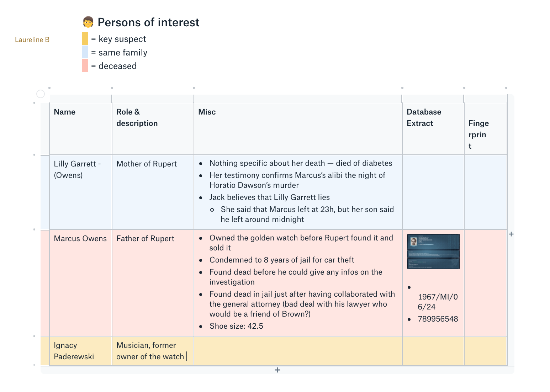550x392 pixels.
Task: Click the 1967/MI/06/24 reference text
Action: pyautogui.click(x=438, y=302)
